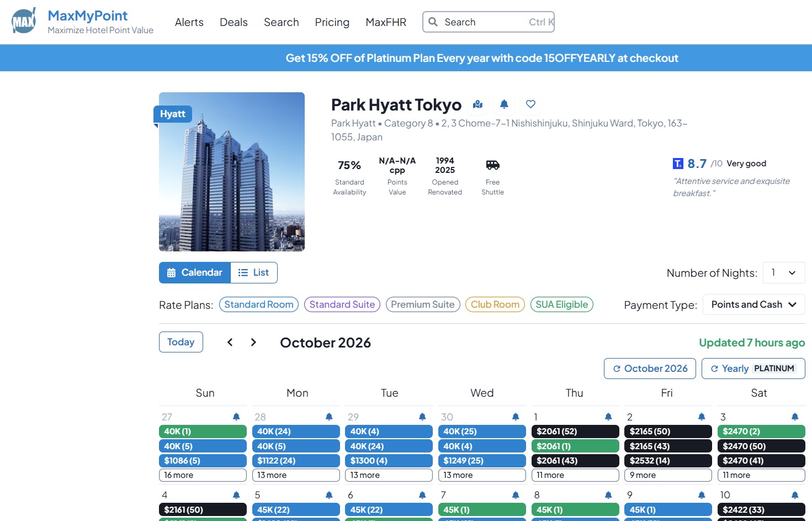The height and width of the screenshot is (521, 812).
Task: Expand 13 more rates on Monday 28
Action: pos(296,475)
